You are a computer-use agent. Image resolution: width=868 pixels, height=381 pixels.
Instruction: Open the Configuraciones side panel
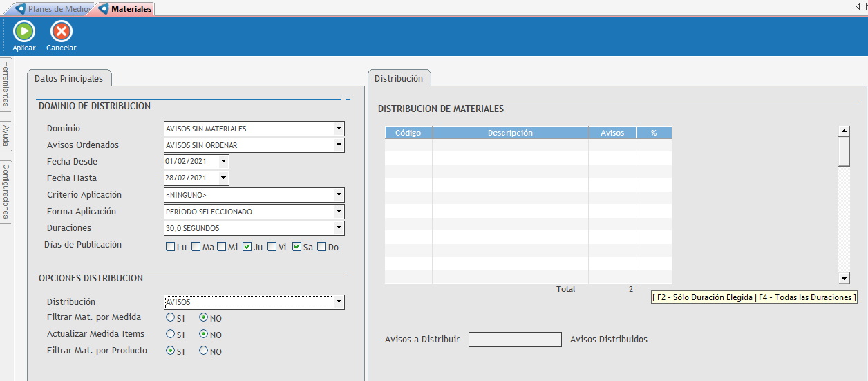click(x=6, y=192)
